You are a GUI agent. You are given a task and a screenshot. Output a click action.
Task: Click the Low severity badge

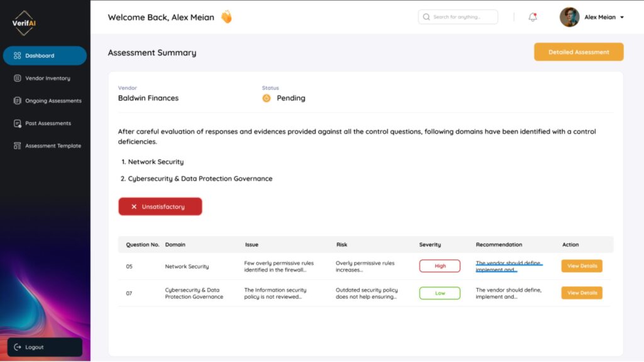[x=440, y=293]
